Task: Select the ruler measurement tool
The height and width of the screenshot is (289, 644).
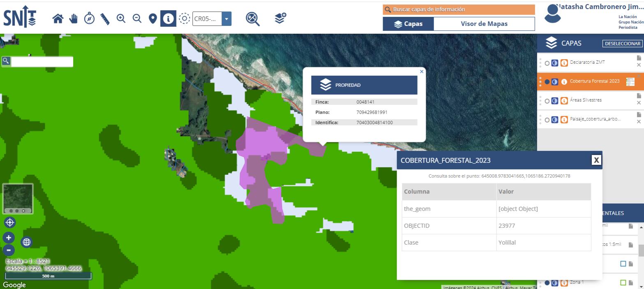Action: [x=105, y=19]
